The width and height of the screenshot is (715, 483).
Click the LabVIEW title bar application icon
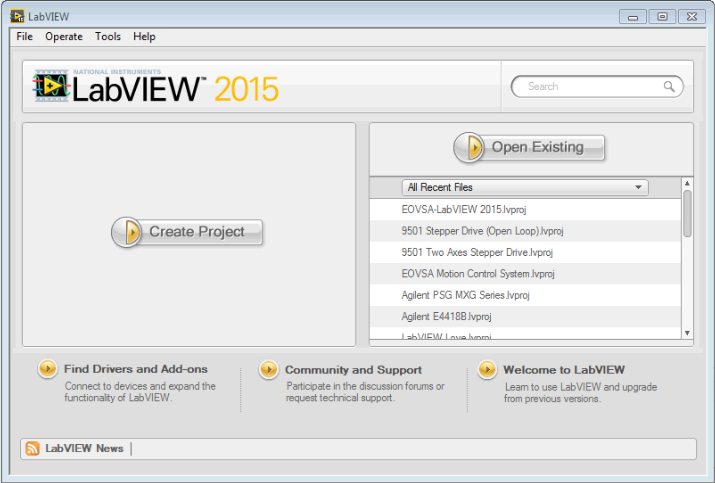point(17,16)
